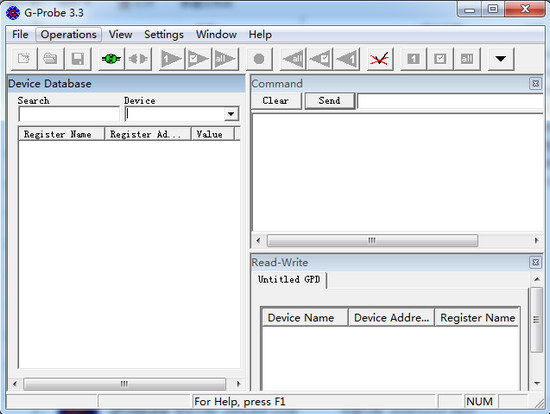Click the Register Name column header in Device Database
The height and width of the screenshot is (414, 550).
[x=61, y=134]
